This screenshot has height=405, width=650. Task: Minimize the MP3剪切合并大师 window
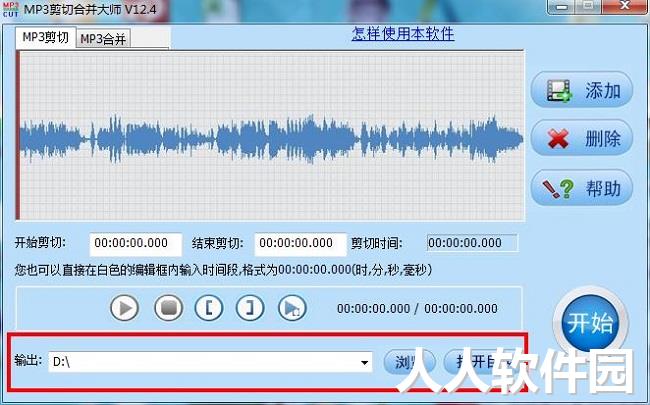(x=561, y=7)
